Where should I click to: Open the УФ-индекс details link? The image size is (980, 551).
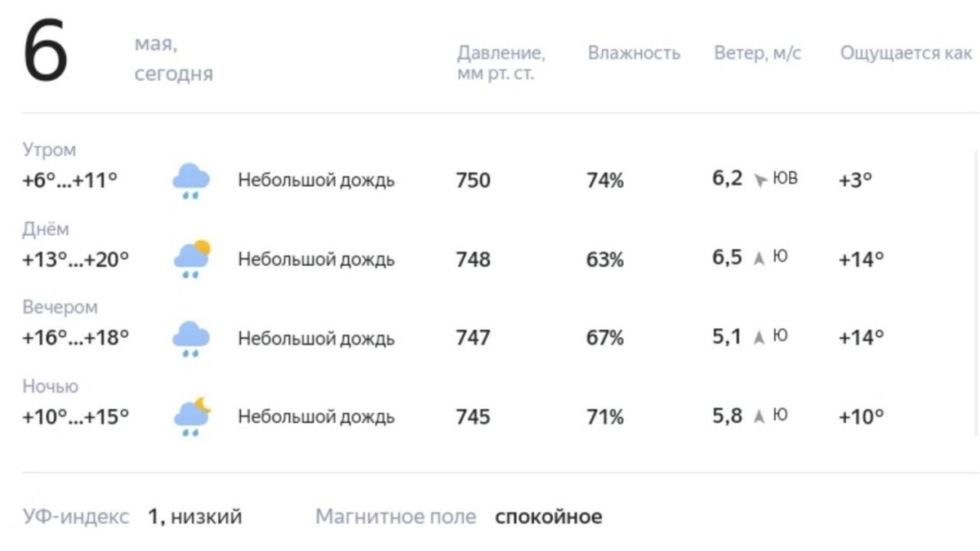pos(75,516)
